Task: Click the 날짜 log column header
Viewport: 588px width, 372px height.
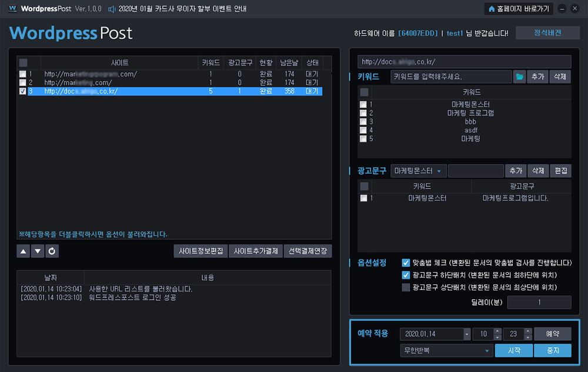Action: pos(51,277)
